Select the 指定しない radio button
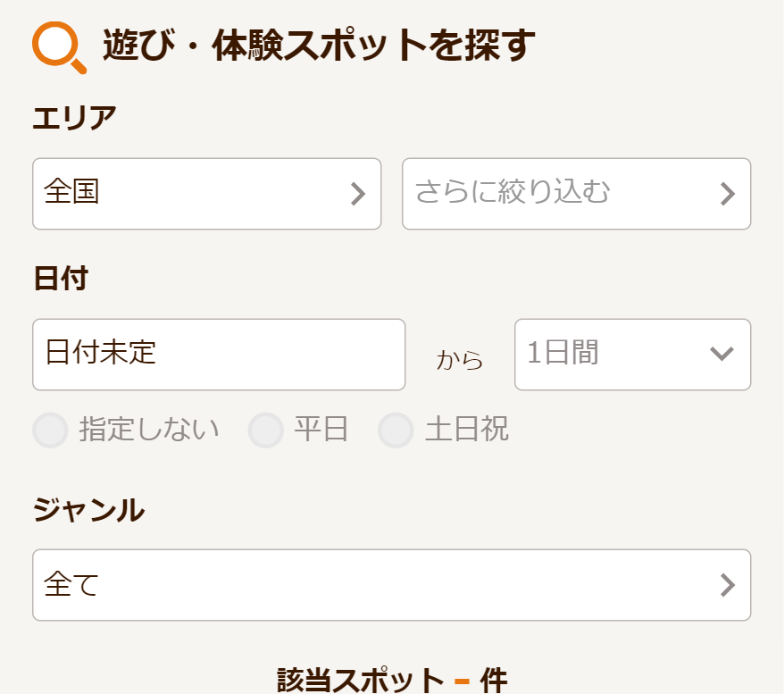 pos(50,431)
